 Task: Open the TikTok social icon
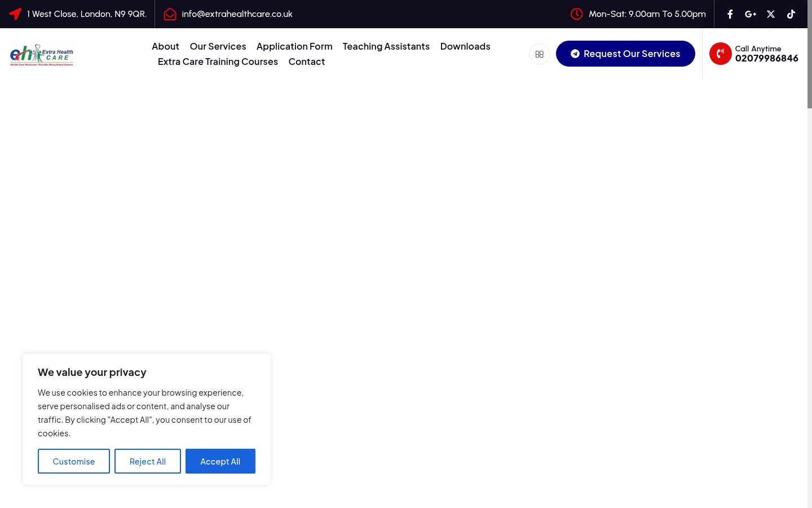pyautogui.click(x=791, y=14)
